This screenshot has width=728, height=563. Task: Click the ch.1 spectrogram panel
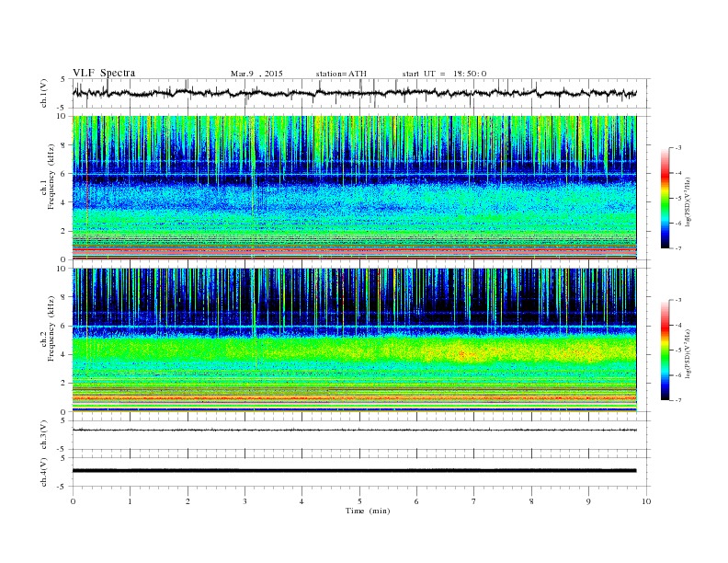point(355,188)
